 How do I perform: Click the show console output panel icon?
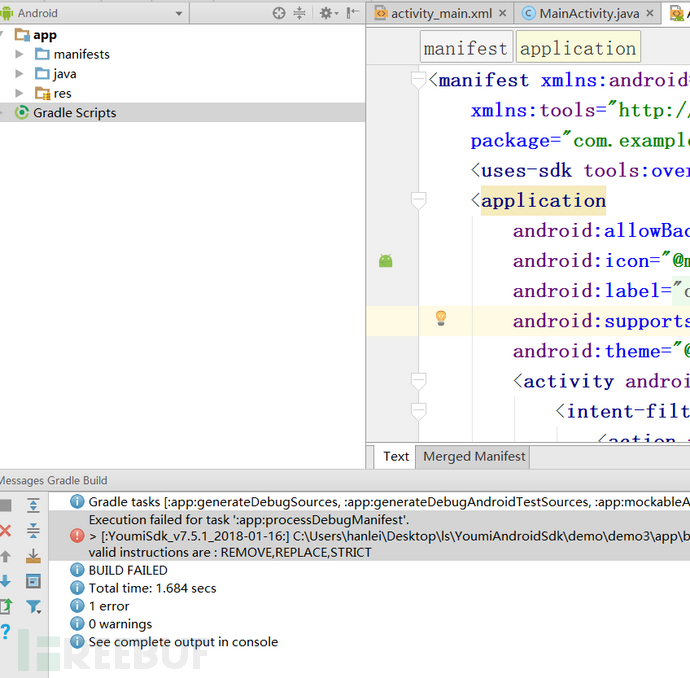click(x=33, y=581)
